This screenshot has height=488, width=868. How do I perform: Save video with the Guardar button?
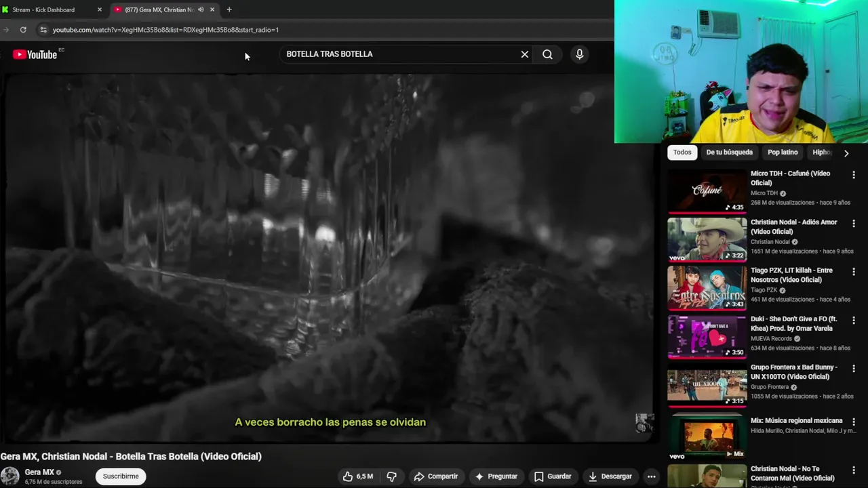pyautogui.click(x=553, y=476)
